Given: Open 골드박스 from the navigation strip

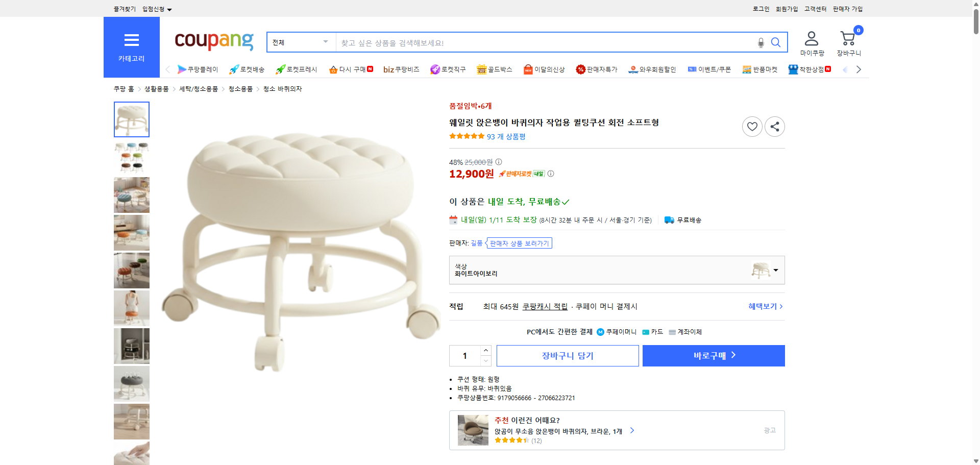Looking at the screenshot, I should tap(494, 69).
